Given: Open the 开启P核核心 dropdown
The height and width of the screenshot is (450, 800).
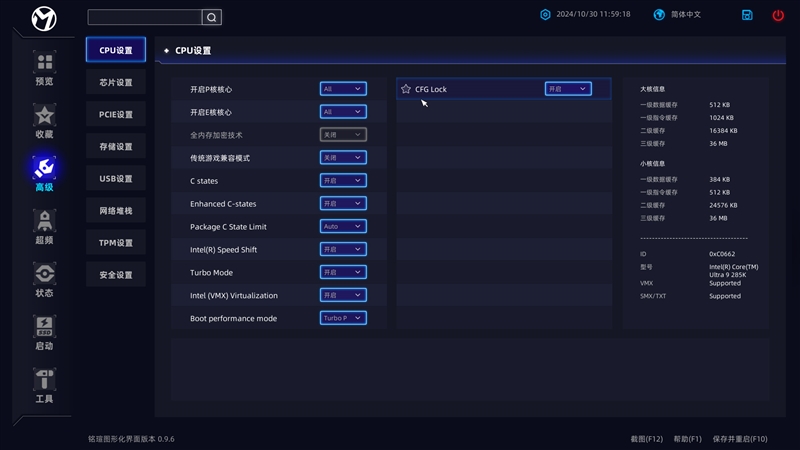Looking at the screenshot, I should 343,89.
